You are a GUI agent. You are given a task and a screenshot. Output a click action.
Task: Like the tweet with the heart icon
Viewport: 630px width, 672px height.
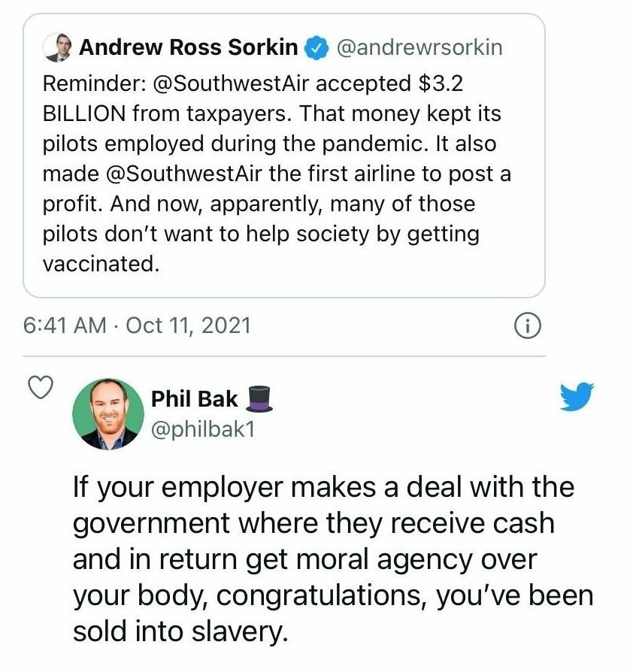click(x=41, y=387)
